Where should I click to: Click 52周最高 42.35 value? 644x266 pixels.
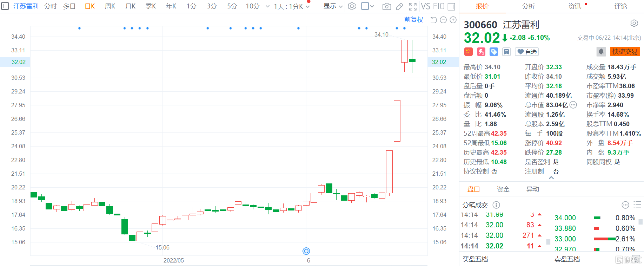click(499, 134)
